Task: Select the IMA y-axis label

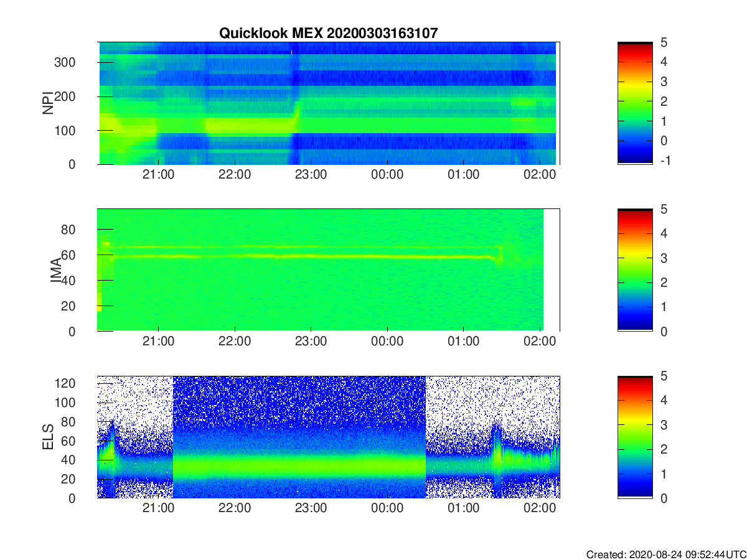Action: (x=56, y=270)
